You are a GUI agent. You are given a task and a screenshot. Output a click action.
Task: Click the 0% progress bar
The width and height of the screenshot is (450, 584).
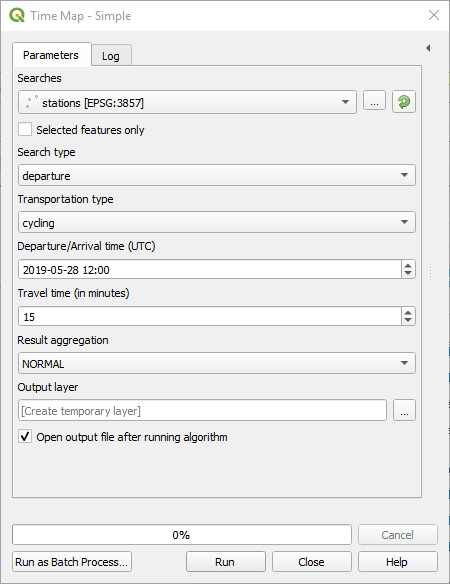point(182,535)
